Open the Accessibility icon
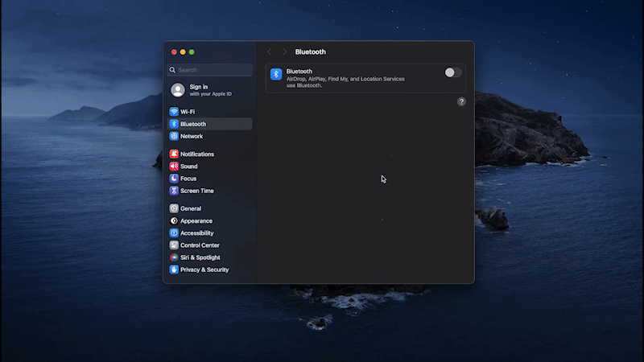The height and width of the screenshot is (362, 644). 174,233
